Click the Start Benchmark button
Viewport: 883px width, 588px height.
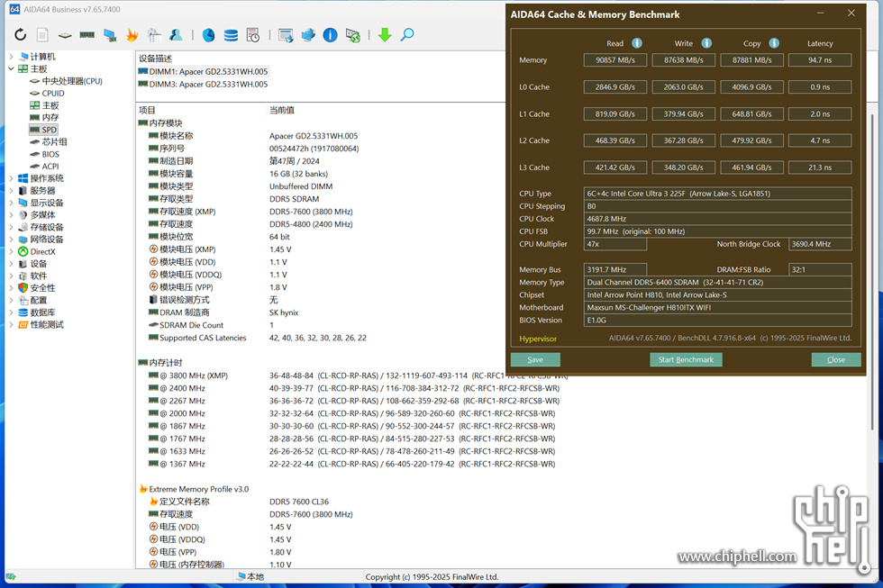coord(686,359)
